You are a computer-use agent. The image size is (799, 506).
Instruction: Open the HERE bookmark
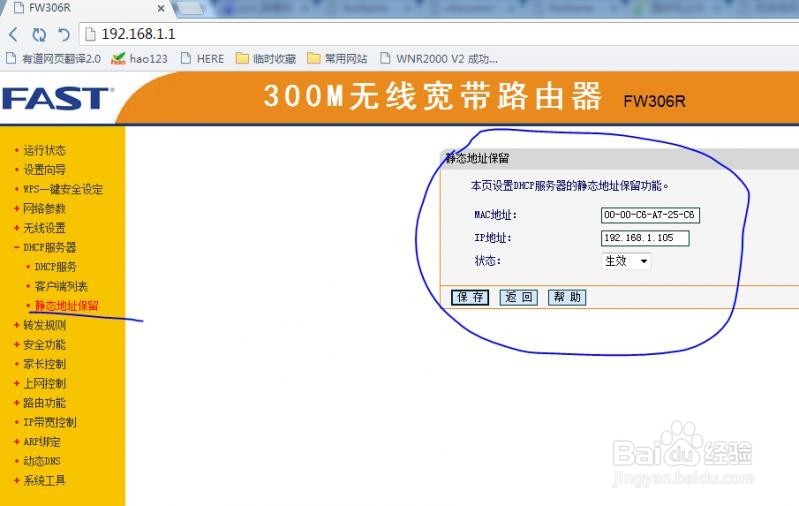pos(202,59)
